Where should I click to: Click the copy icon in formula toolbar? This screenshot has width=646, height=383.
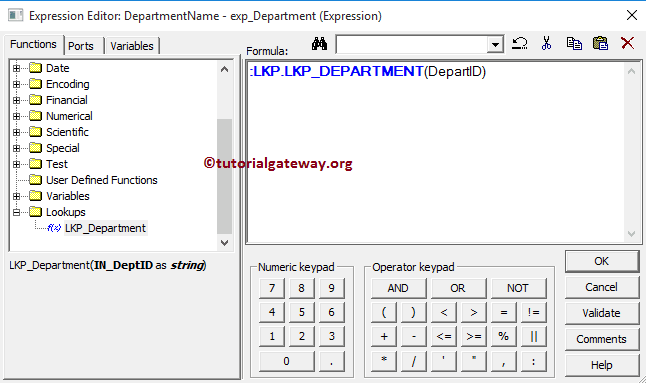coord(574,43)
